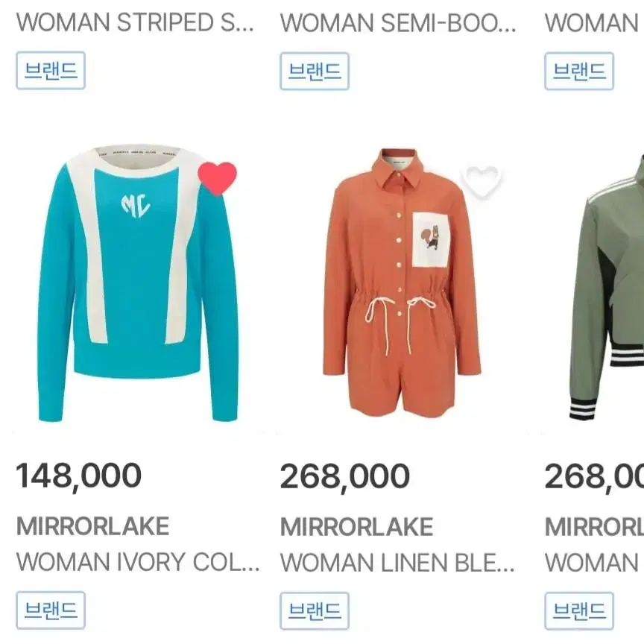Click the 268,000 price of the orange romper

point(344,477)
